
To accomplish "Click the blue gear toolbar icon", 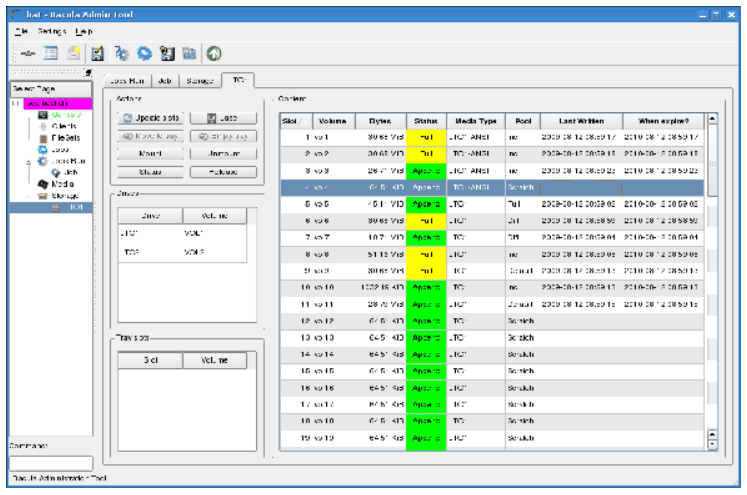I will (145, 53).
